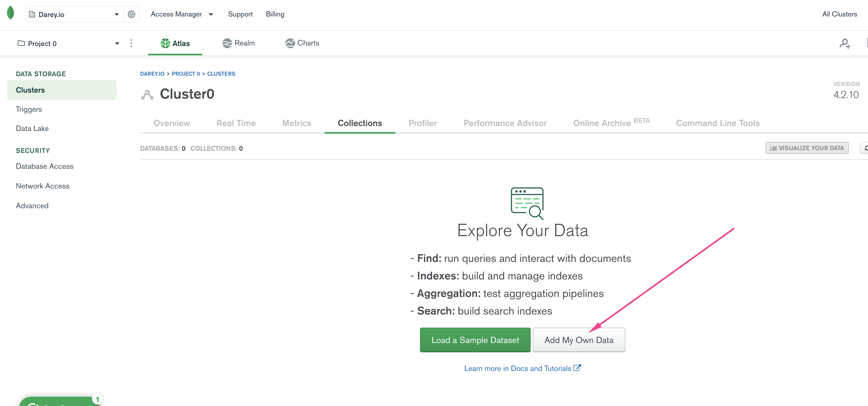Select the Realm globe icon

click(227, 43)
